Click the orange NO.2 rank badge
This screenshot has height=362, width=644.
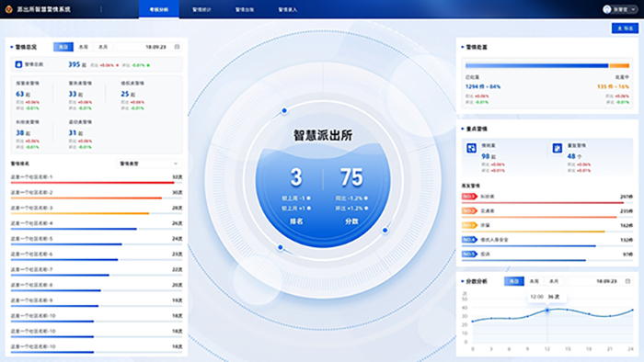point(469,210)
